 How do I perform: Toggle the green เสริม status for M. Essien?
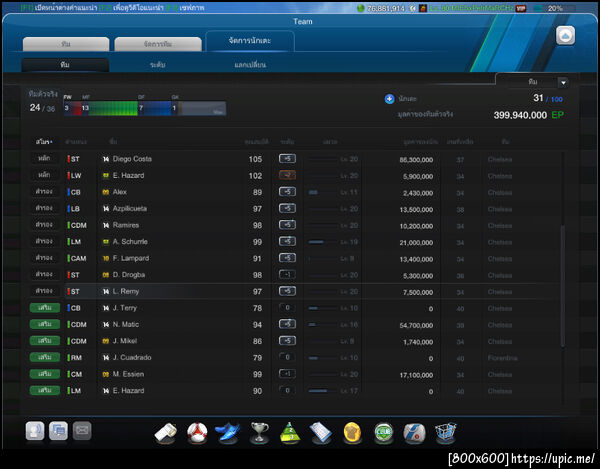(x=45, y=374)
